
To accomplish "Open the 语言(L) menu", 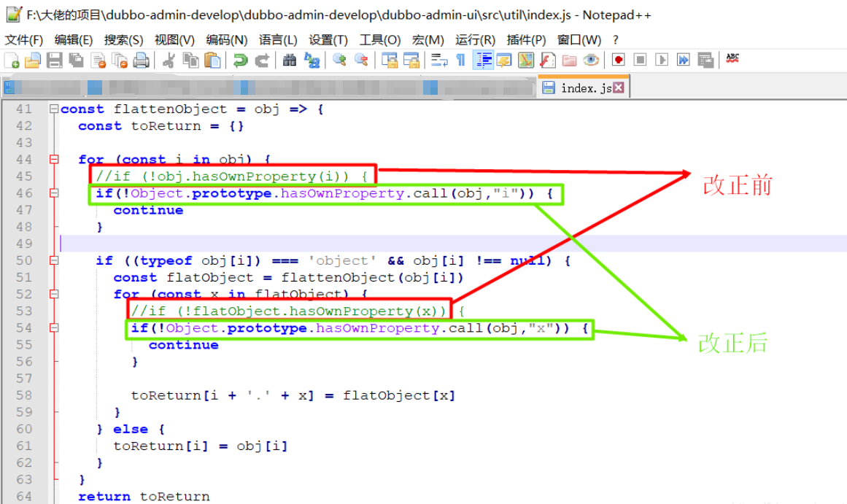I will tap(278, 40).
